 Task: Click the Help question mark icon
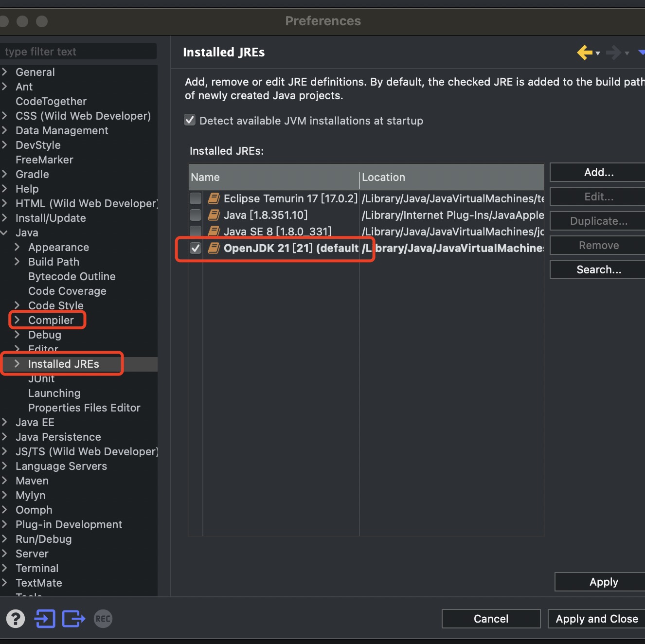pos(16,619)
